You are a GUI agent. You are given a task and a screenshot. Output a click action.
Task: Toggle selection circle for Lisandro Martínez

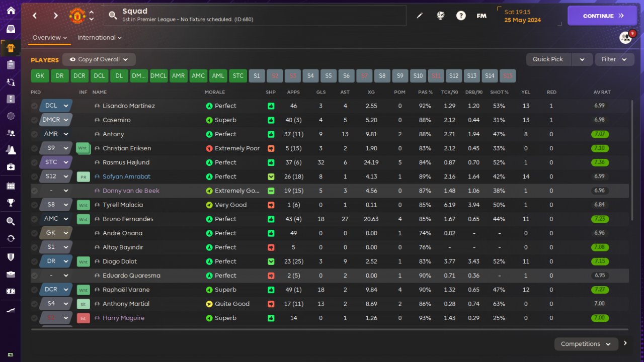tap(34, 106)
